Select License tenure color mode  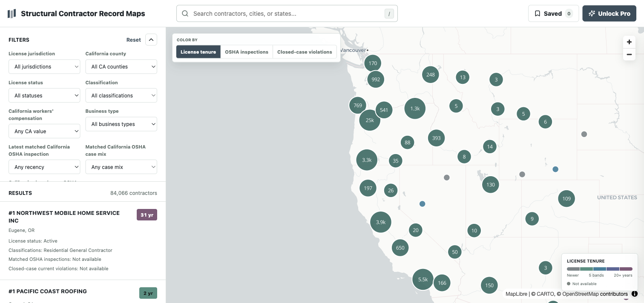pyautogui.click(x=198, y=52)
